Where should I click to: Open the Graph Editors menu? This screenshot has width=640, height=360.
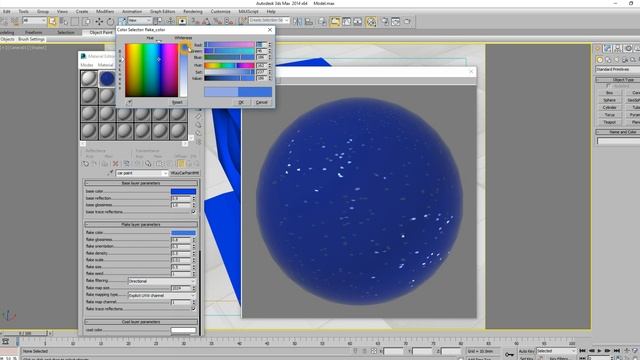click(162, 11)
